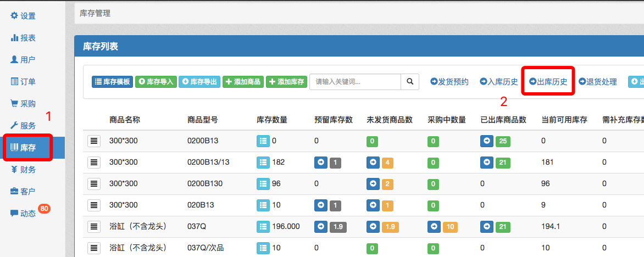Expand row menu for 0200B130 product
644x257 pixels.
tap(94, 183)
